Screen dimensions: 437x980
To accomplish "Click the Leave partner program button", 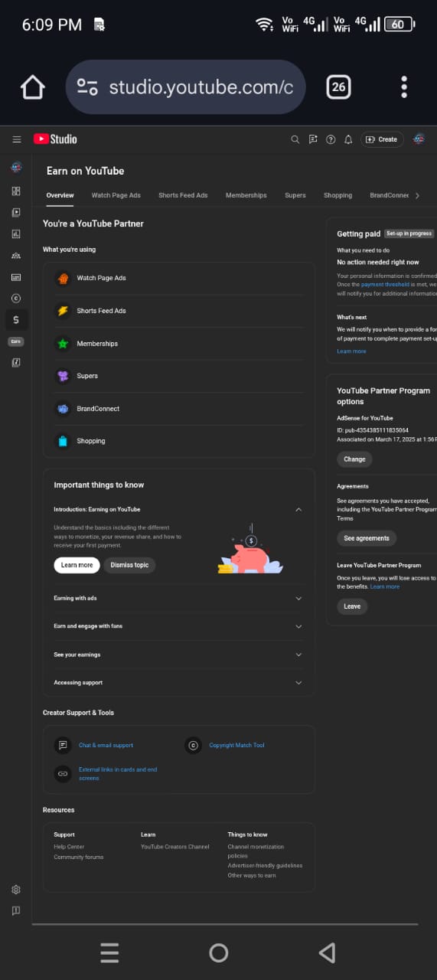I will coord(352,606).
